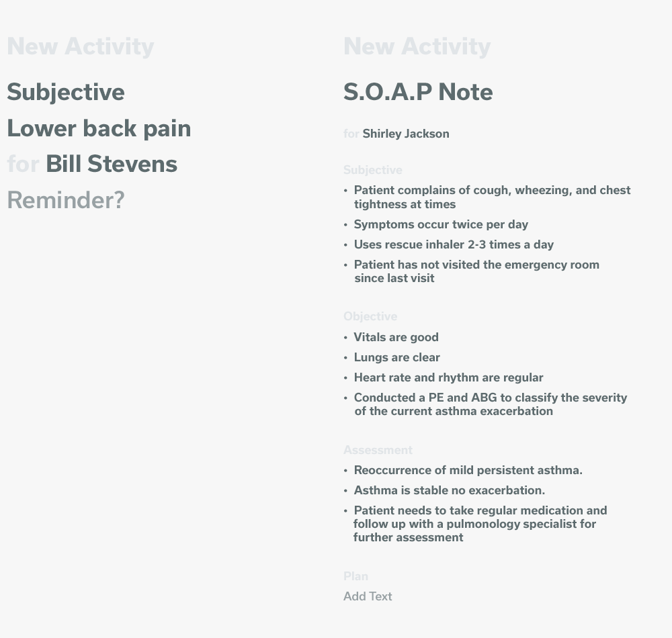The height and width of the screenshot is (638, 672).
Task: Click the Symptoms occur twice per day line
Action: tap(441, 224)
